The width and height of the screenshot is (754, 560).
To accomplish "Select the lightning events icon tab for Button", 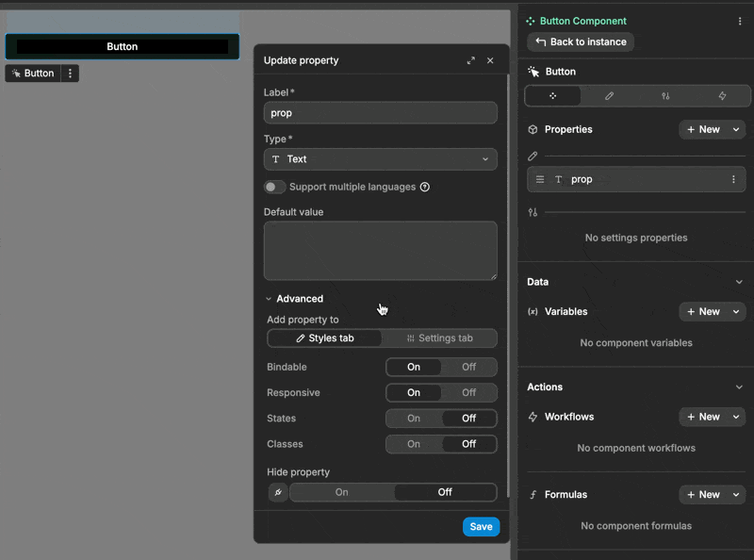I will coord(721,95).
